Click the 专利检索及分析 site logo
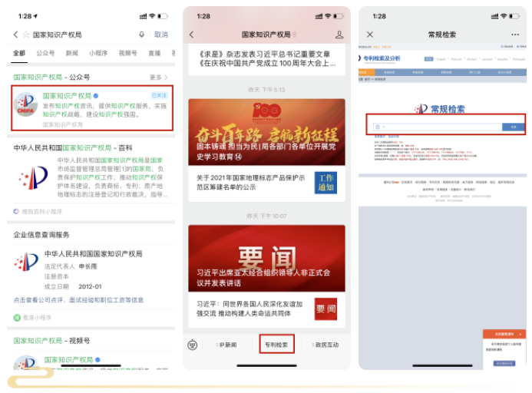 pos(379,58)
